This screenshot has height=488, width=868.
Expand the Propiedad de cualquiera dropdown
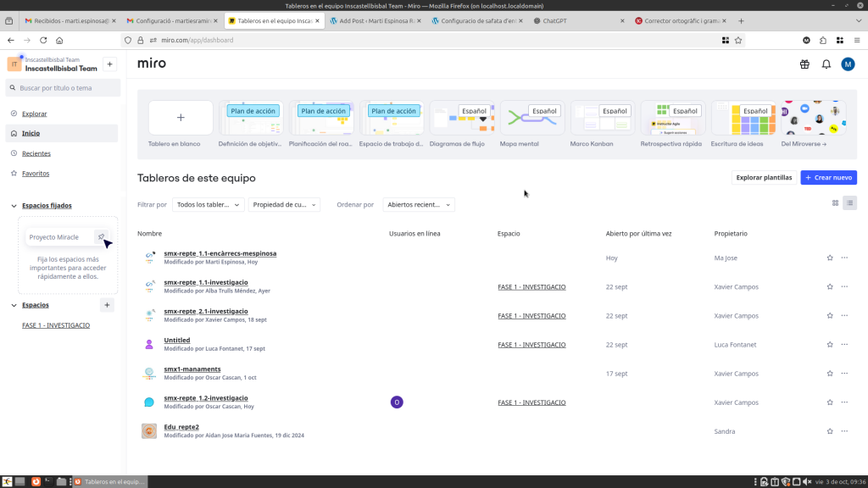(x=284, y=204)
